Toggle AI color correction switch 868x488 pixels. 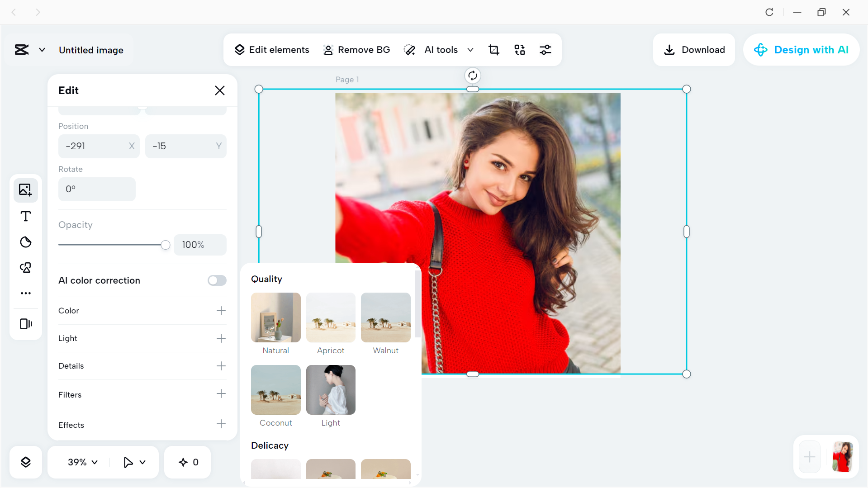(217, 280)
